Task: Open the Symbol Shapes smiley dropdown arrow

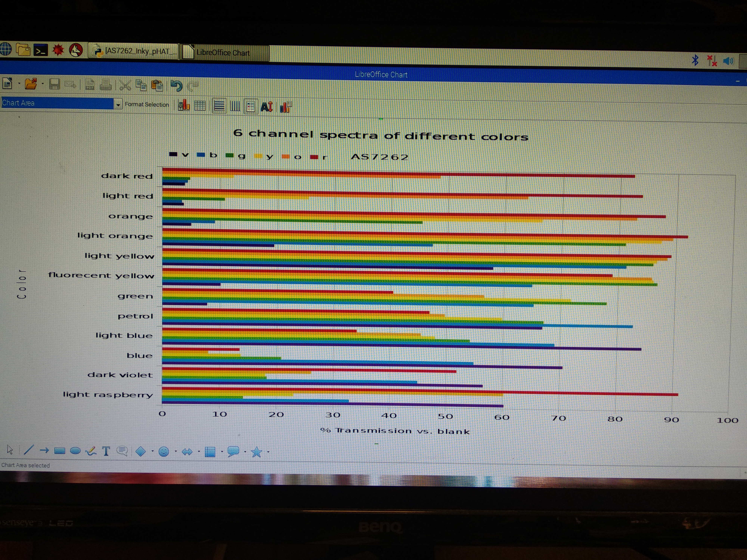Action: (176, 452)
